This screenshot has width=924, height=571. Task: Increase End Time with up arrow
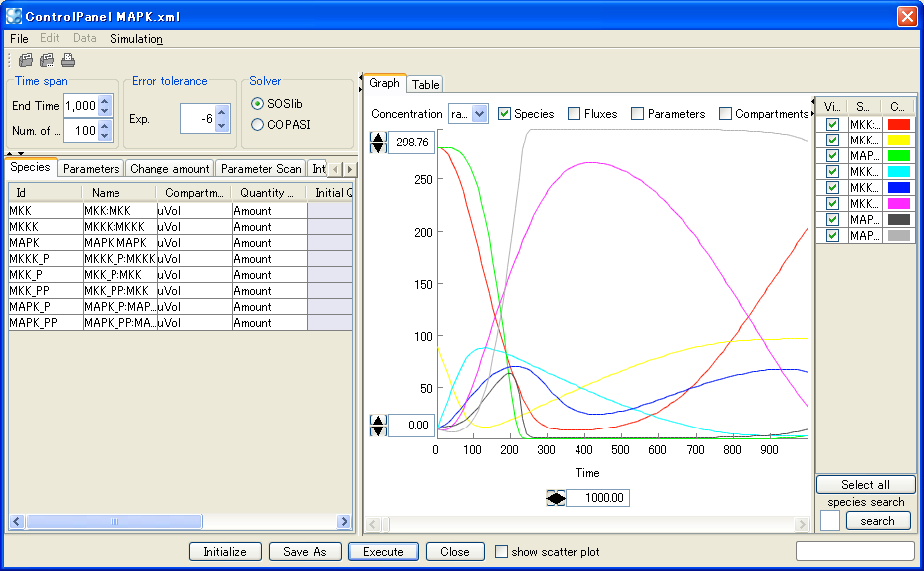[x=105, y=101]
